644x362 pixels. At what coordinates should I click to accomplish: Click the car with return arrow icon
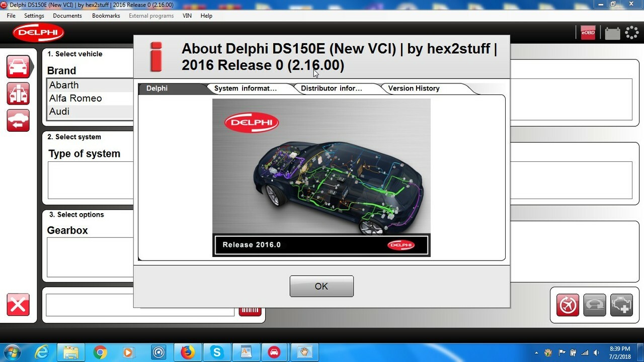click(x=18, y=120)
